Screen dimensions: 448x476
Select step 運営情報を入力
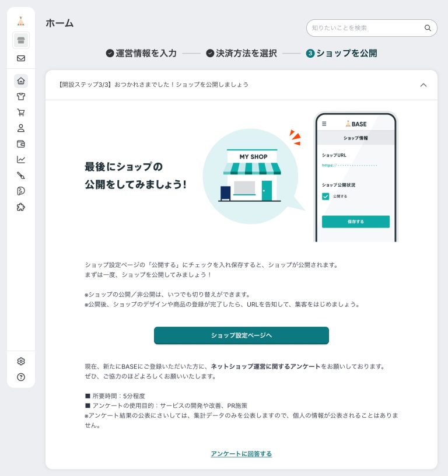(x=141, y=53)
